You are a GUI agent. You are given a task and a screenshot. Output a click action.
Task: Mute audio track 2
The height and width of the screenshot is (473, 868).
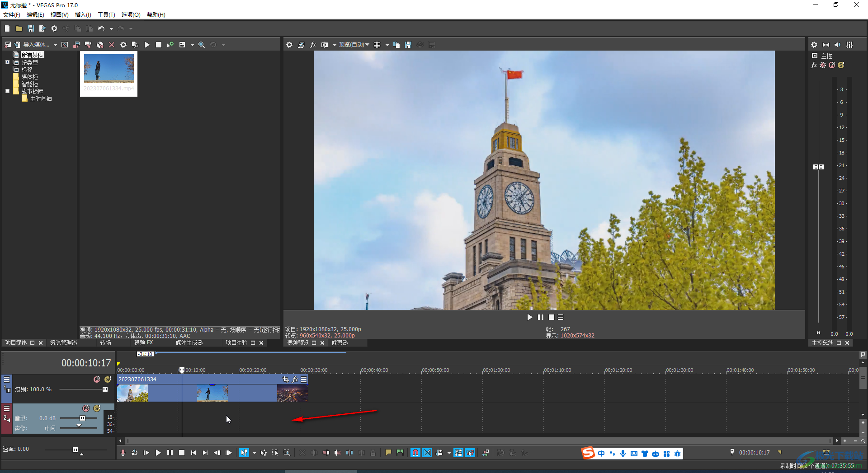pyautogui.click(x=86, y=408)
